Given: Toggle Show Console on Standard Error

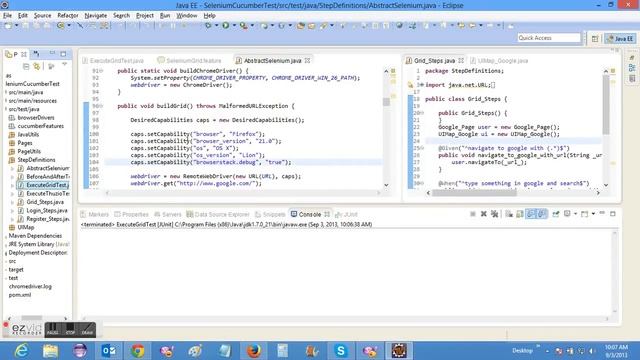Looking at the screenshot, I should [x=542, y=214].
